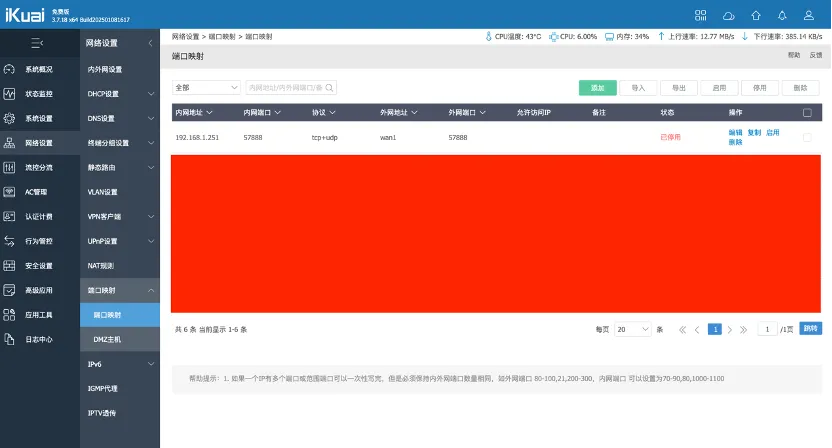Open AC管理 in the left sidebar

(40, 192)
